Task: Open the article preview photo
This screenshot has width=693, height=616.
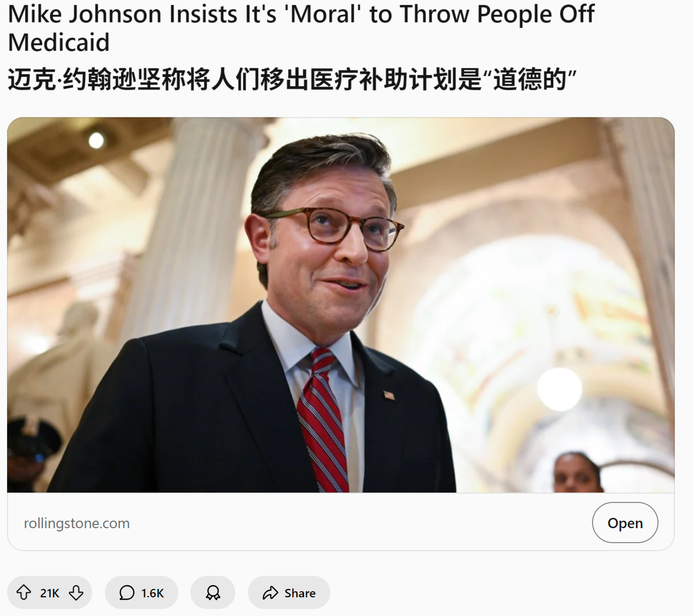Action: tap(340, 305)
